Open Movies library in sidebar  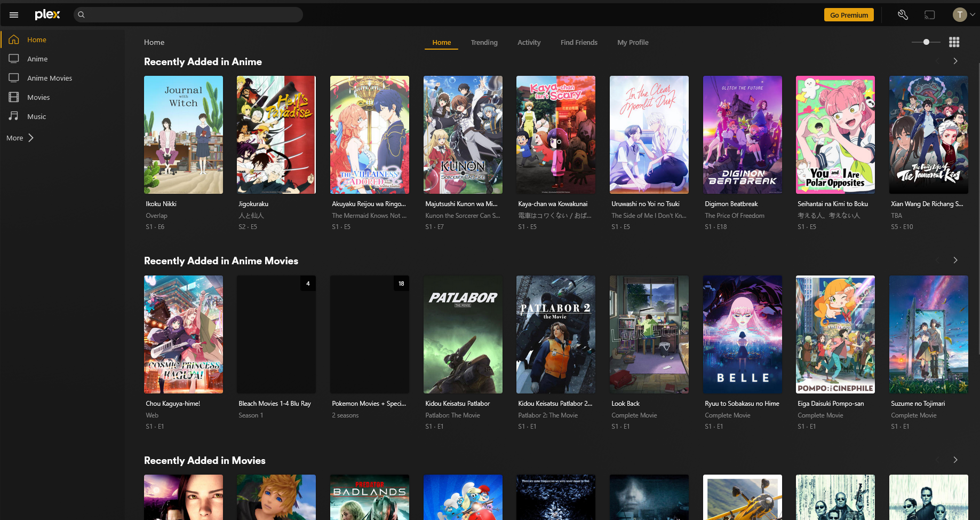(38, 97)
